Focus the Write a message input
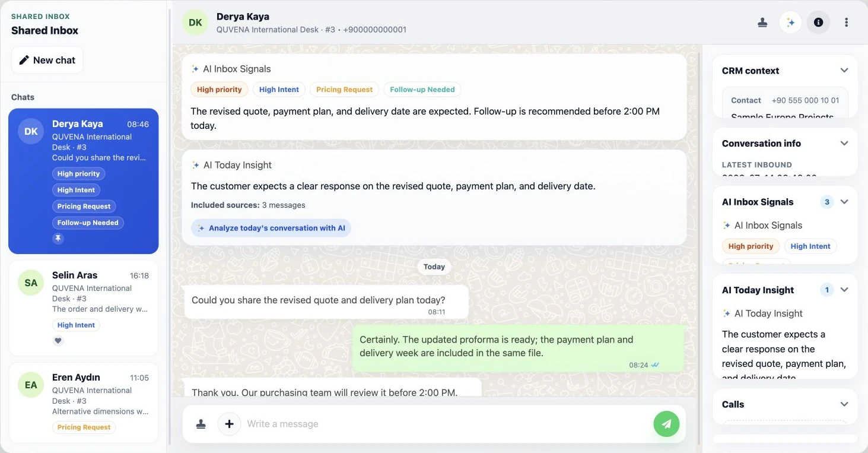This screenshot has width=868, height=453. 445,424
